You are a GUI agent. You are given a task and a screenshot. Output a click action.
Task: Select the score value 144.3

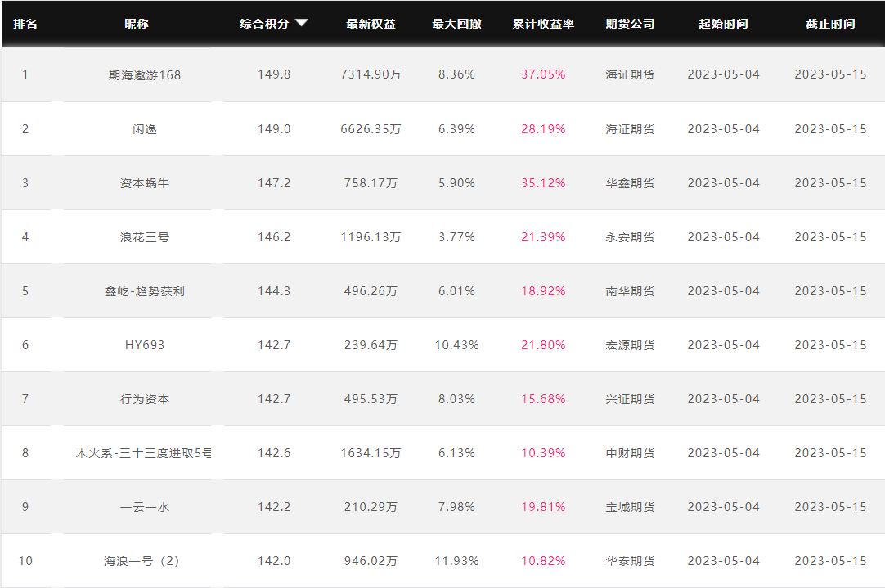(x=274, y=291)
